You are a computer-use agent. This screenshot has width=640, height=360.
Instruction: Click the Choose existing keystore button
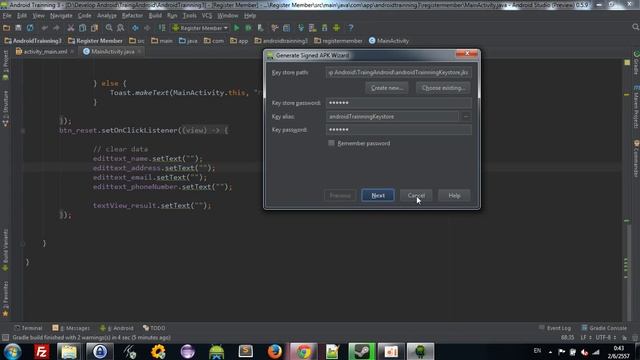pyautogui.click(x=443, y=88)
